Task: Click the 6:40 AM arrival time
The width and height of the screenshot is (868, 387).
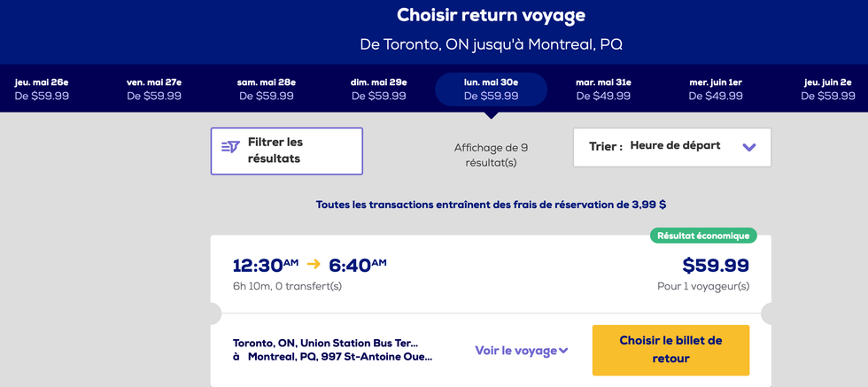Action: [358, 265]
